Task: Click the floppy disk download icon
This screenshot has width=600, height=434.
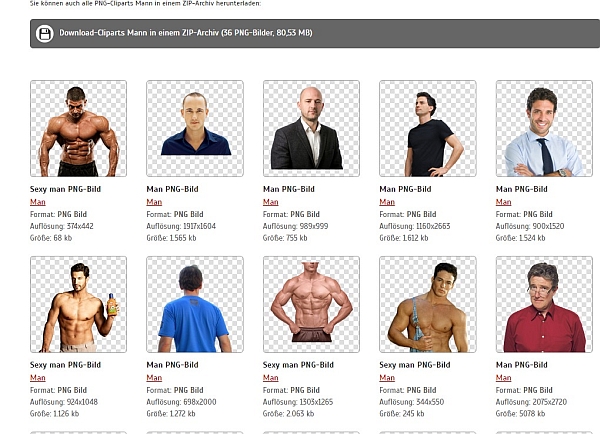Action: pos(44,34)
